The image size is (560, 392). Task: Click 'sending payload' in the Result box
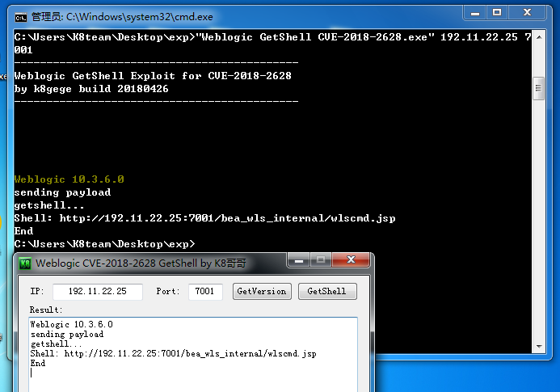67,335
